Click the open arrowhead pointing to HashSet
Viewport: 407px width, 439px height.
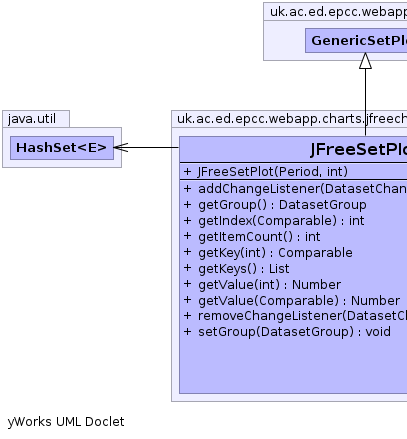121,147
